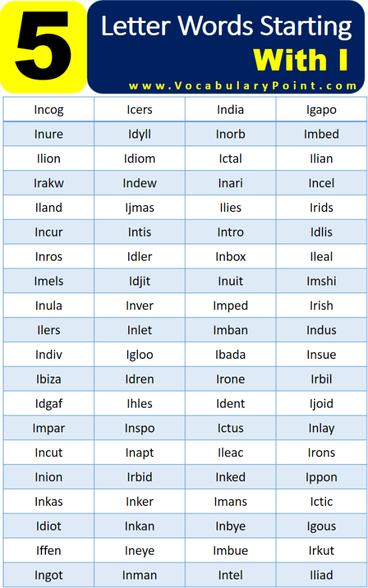The width and height of the screenshot is (368, 588).
Task: Select the word 'Idiom' in the table
Action: click(140, 158)
